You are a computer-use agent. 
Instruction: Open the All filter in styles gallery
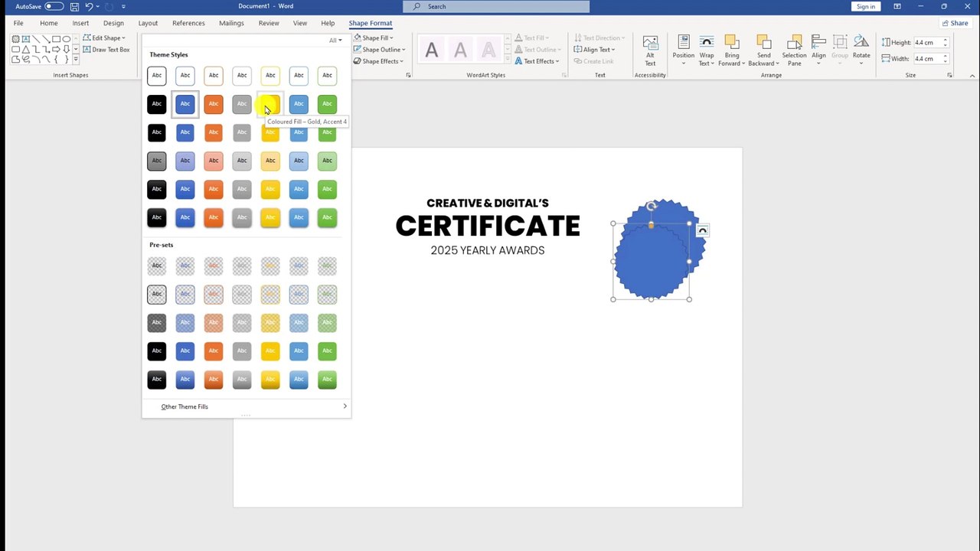pyautogui.click(x=335, y=40)
